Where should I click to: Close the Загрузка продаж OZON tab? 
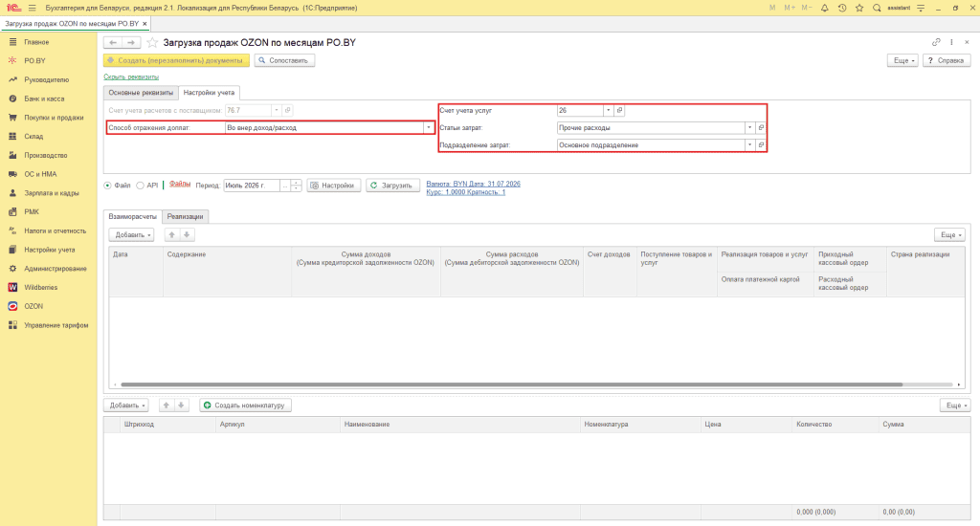[145, 24]
